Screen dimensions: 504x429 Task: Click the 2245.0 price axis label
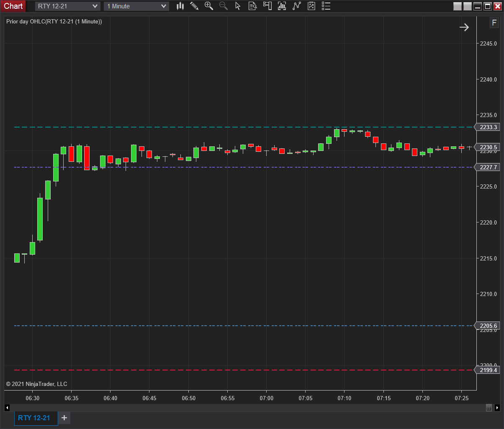[489, 43]
